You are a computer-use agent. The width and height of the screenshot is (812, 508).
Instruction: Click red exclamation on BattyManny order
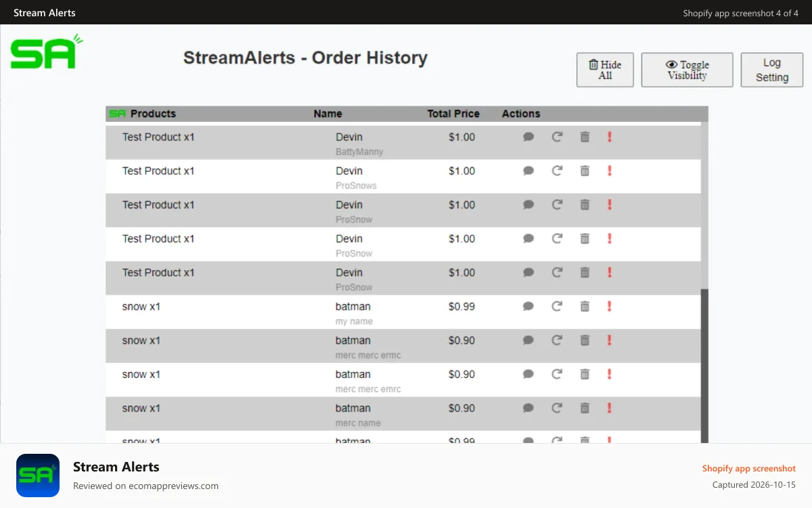coord(610,137)
